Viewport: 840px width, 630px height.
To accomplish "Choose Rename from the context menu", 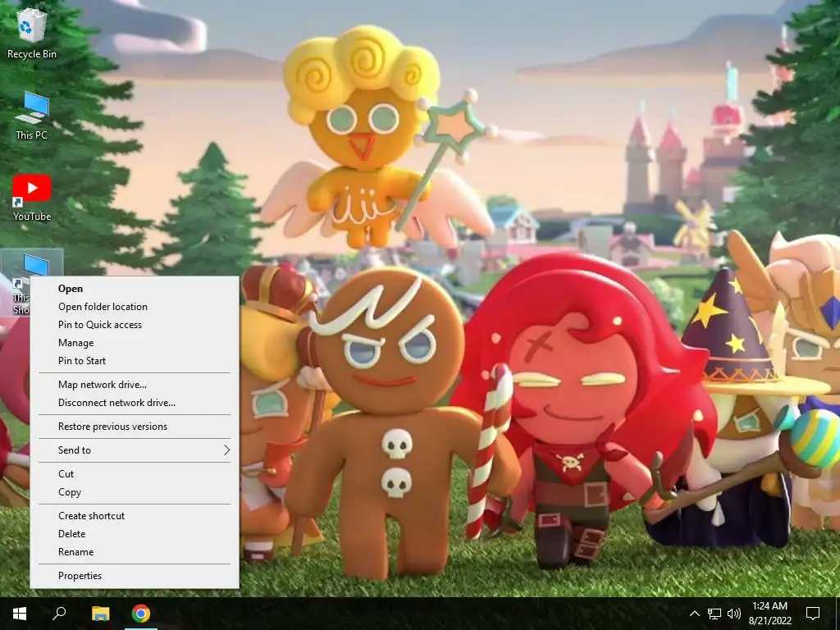I will pyautogui.click(x=134, y=552).
